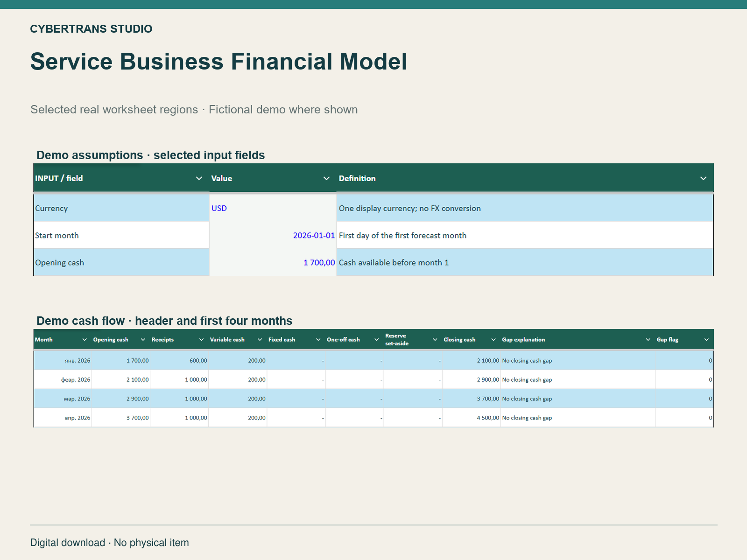This screenshot has height=560, width=747.
Task: Click closing cash 3 700,00 in March row
Action: [x=471, y=399]
